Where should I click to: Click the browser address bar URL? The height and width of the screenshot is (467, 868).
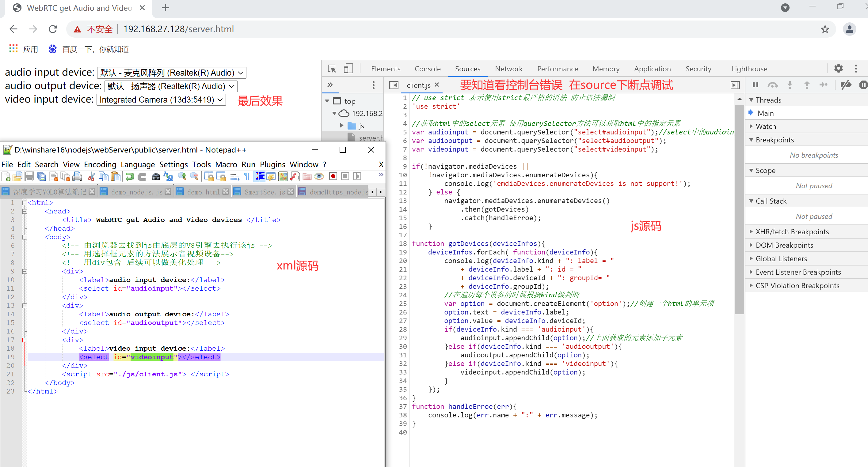click(x=178, y=29)
